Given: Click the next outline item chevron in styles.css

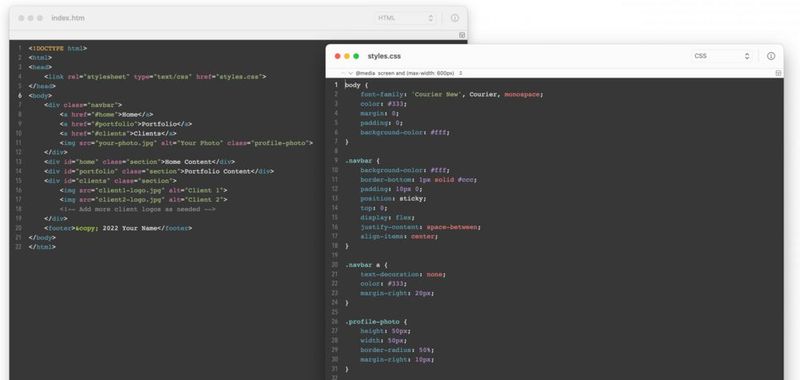Looking at the screenshot, I should (350, 73).
